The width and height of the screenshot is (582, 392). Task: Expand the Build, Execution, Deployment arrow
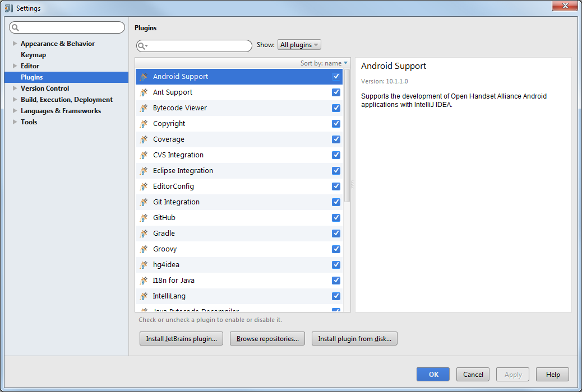point(15,99)
